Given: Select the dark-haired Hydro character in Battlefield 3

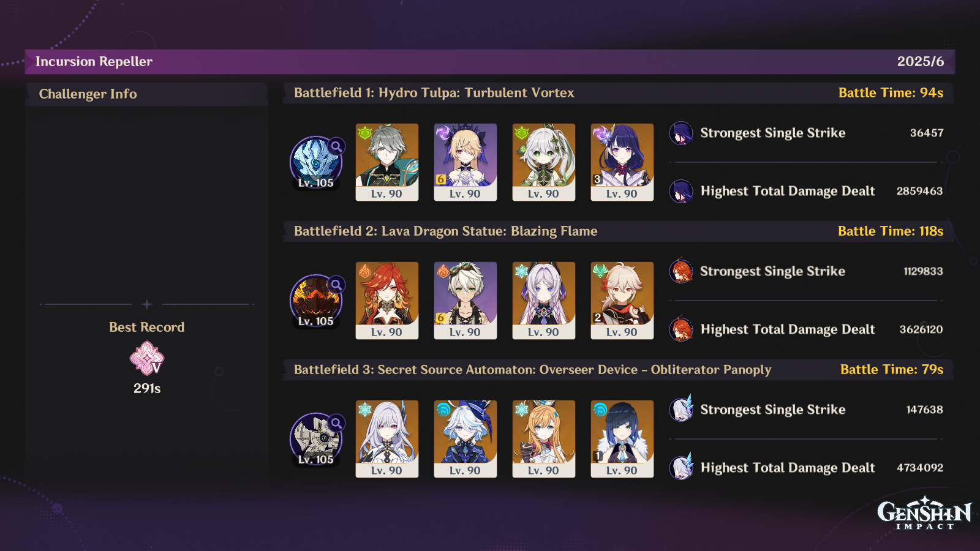Looking at the screenshot, I should [x=622, y=439].
